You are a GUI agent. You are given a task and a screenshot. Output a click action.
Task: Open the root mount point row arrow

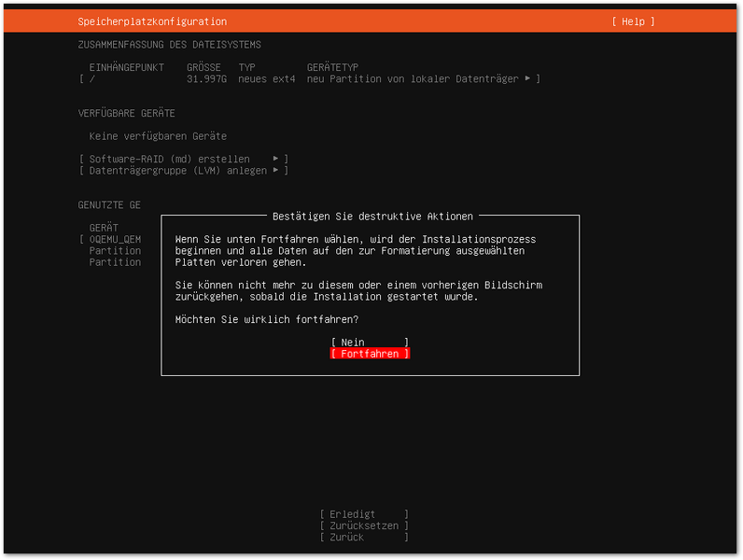(527, 78)
